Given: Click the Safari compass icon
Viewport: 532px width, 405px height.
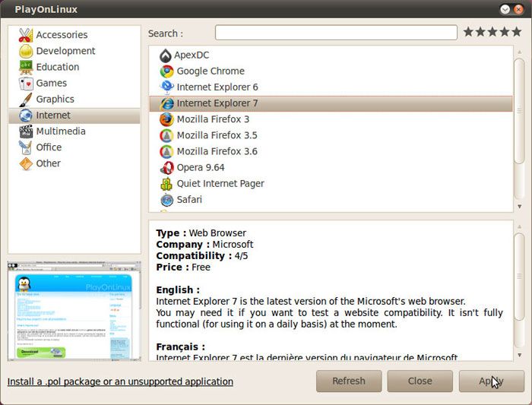Looking at the screenshot, I should click(166, 200).
